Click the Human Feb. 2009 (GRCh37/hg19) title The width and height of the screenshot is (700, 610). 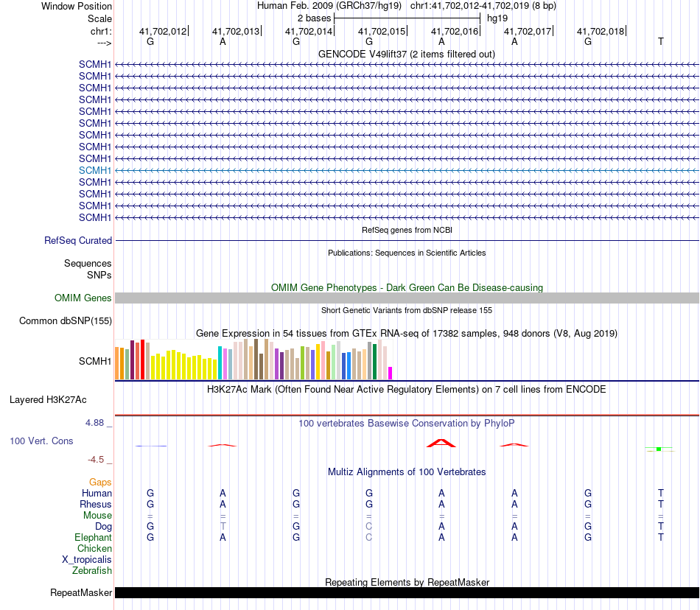point(329,6)
